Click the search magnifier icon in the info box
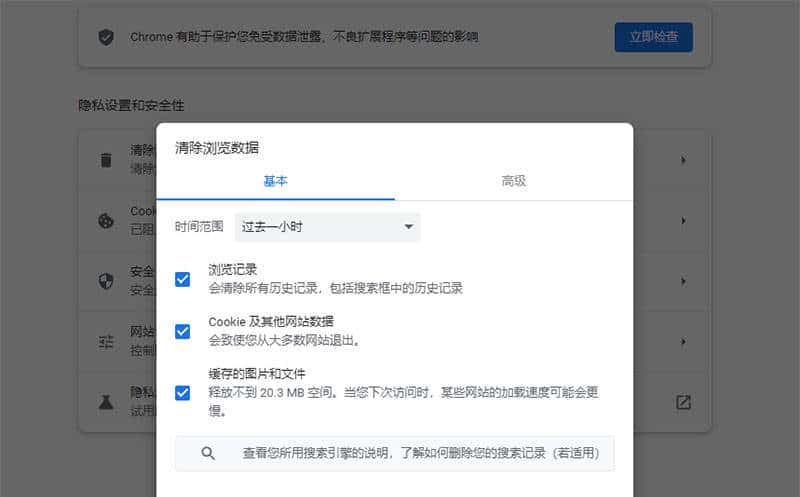This screenshot has width=800, height=497. click(x=208, y=453)
